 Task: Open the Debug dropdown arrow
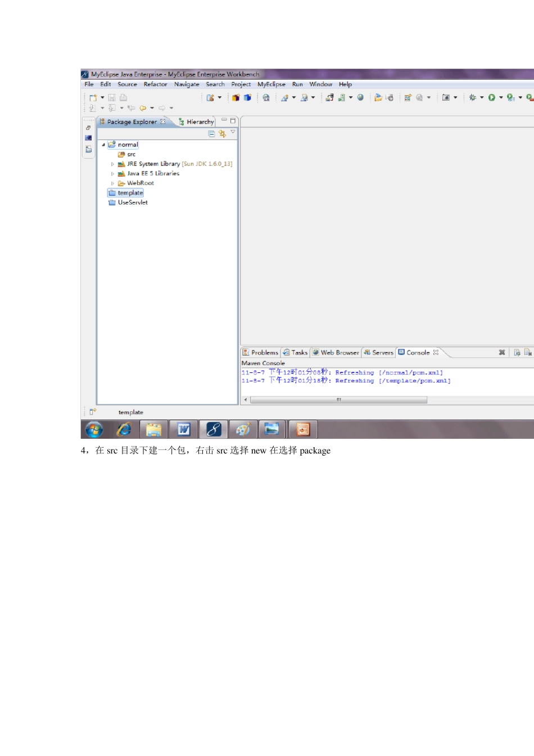point(482,98)
